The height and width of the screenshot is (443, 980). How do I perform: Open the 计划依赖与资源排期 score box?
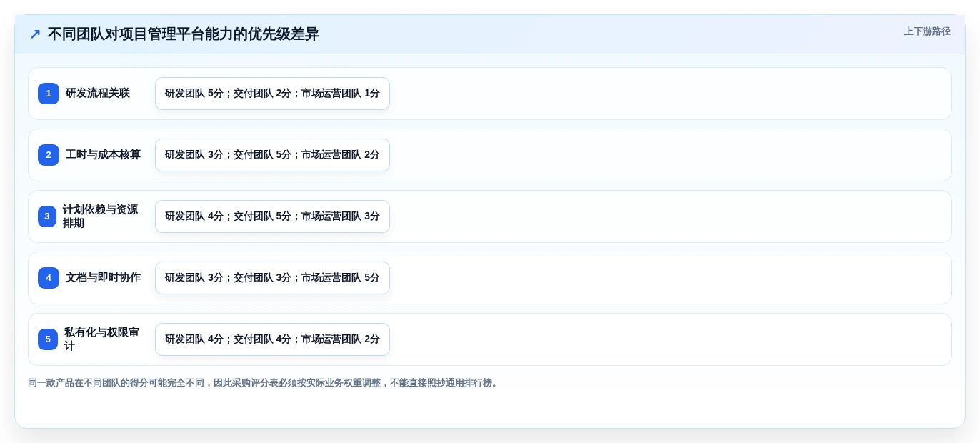pos(272,216)
